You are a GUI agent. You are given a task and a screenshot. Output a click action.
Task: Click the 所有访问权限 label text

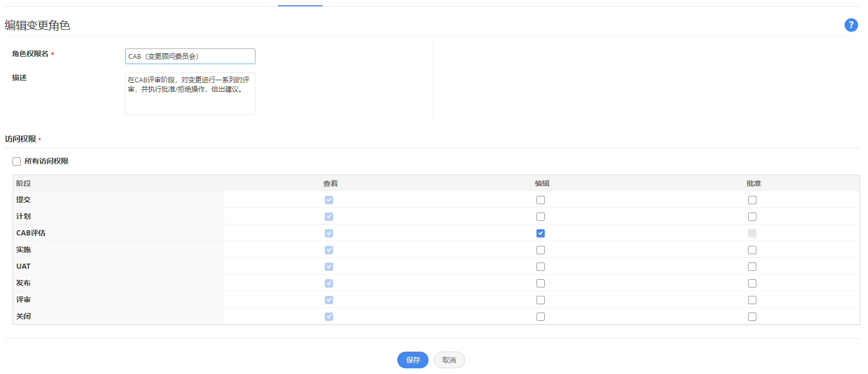[x=46, y=161]
